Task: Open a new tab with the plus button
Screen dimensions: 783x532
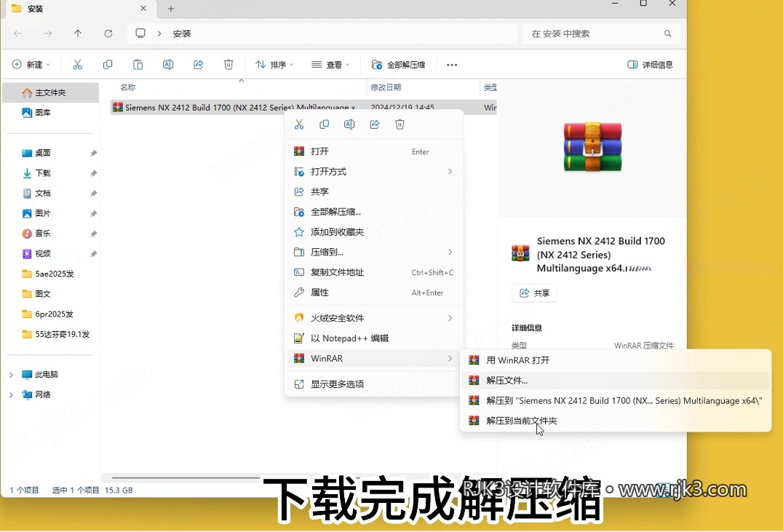Action: (x=171, y=9)
